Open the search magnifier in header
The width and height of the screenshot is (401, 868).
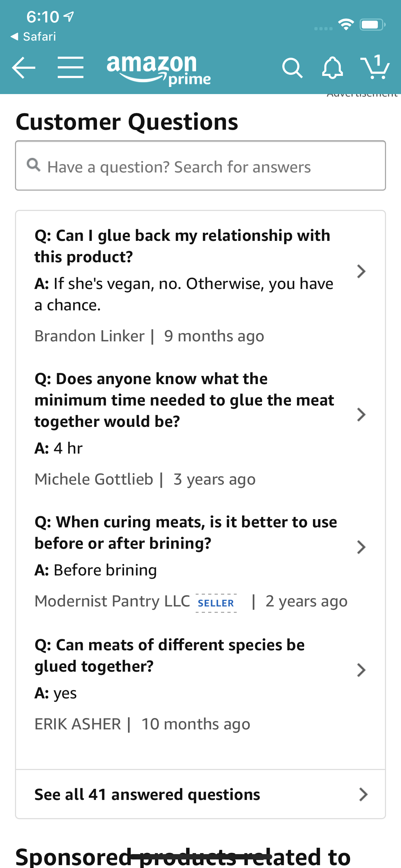coord(292,68)
